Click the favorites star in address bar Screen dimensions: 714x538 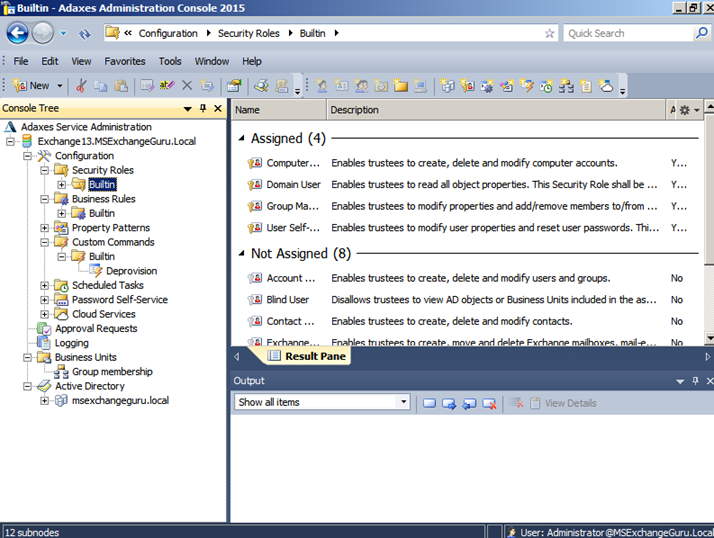pyautogui.click(x=549, y=33)
